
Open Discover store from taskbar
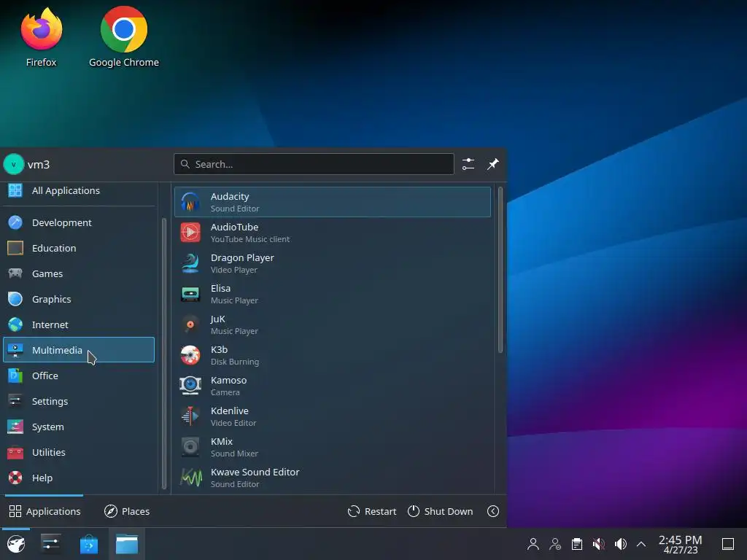point(88,544)
